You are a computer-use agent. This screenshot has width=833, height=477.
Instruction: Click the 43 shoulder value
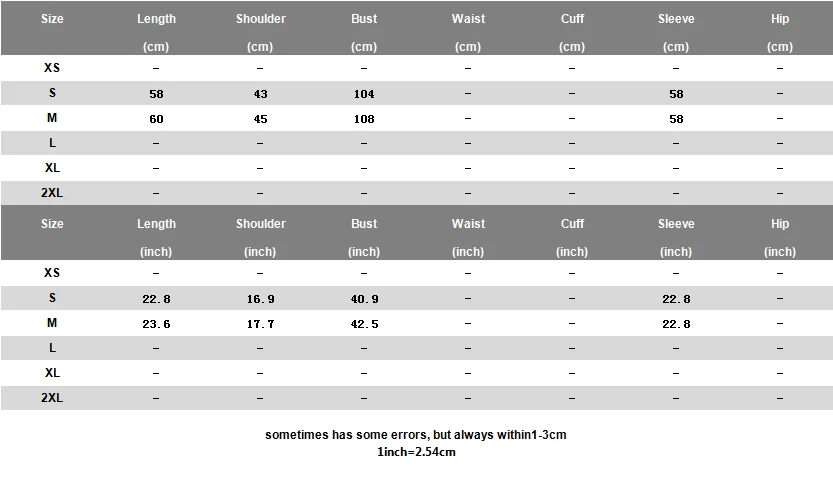click(x=260, y=94)
